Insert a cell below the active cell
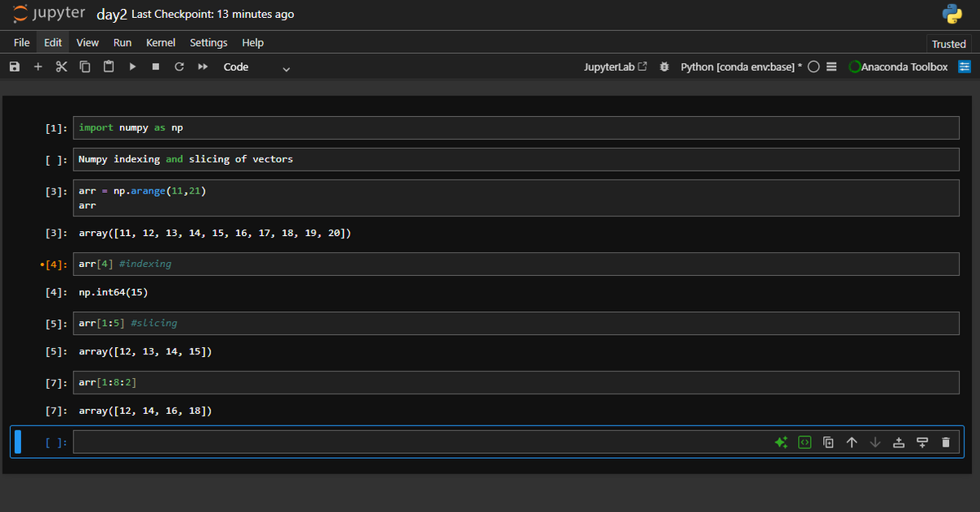The height and width of the screenshot is (512, 980). [922, 443]
